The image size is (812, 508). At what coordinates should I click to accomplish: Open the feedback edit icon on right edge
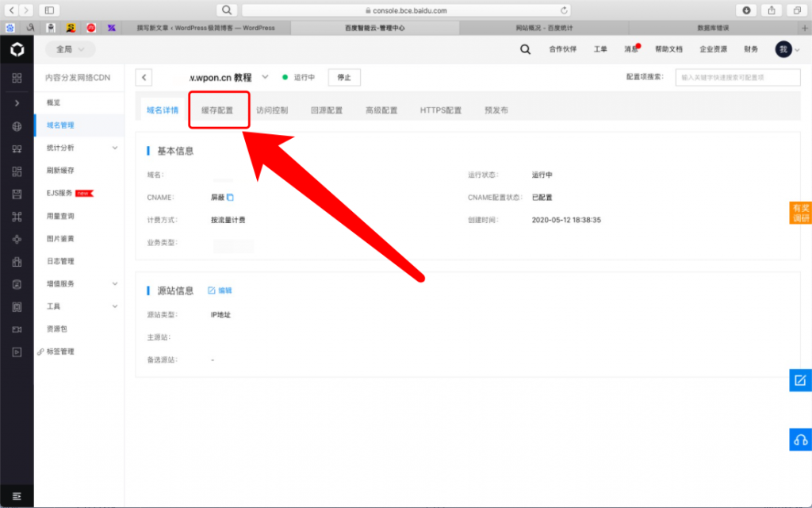(x=800, y=380)
